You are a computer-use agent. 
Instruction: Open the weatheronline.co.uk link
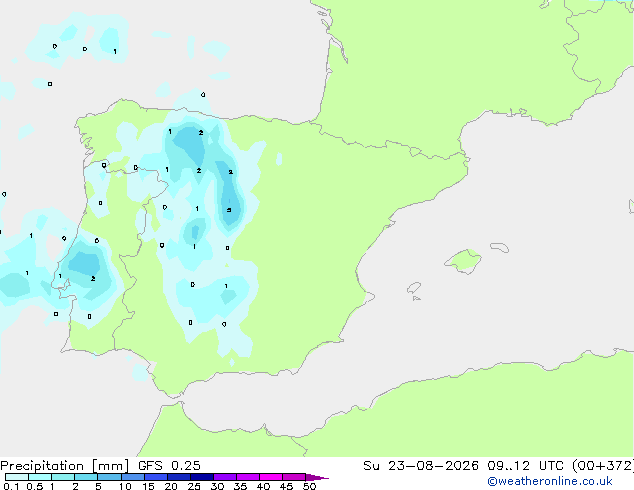(550, 481)
